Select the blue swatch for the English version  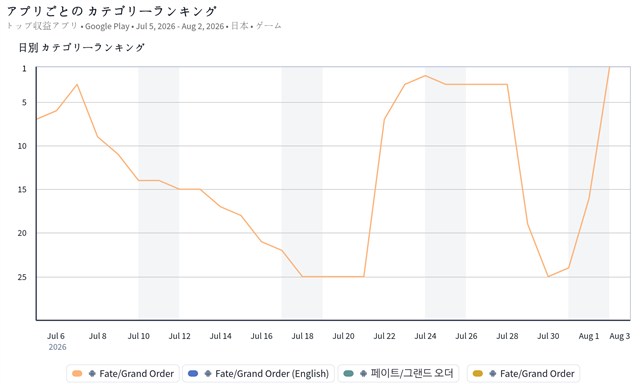click(x=193, y=373)
